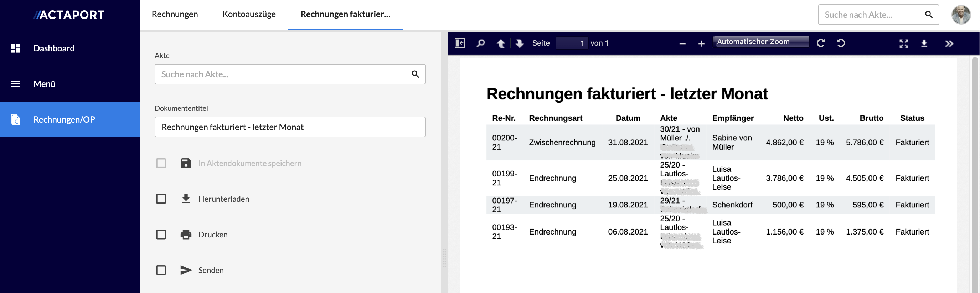Click invoice number 00200-21 in the table
This screenshot has height=293, width=980.
click(504, 142)
